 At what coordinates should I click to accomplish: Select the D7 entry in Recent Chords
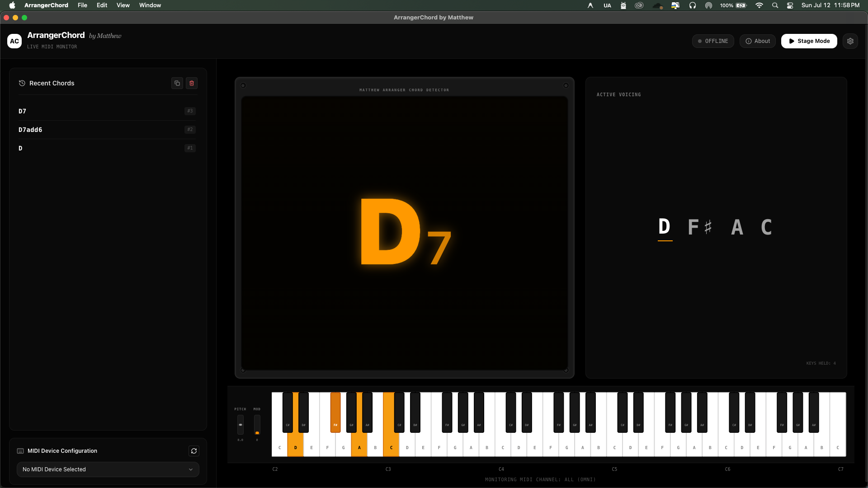point(107,111)
